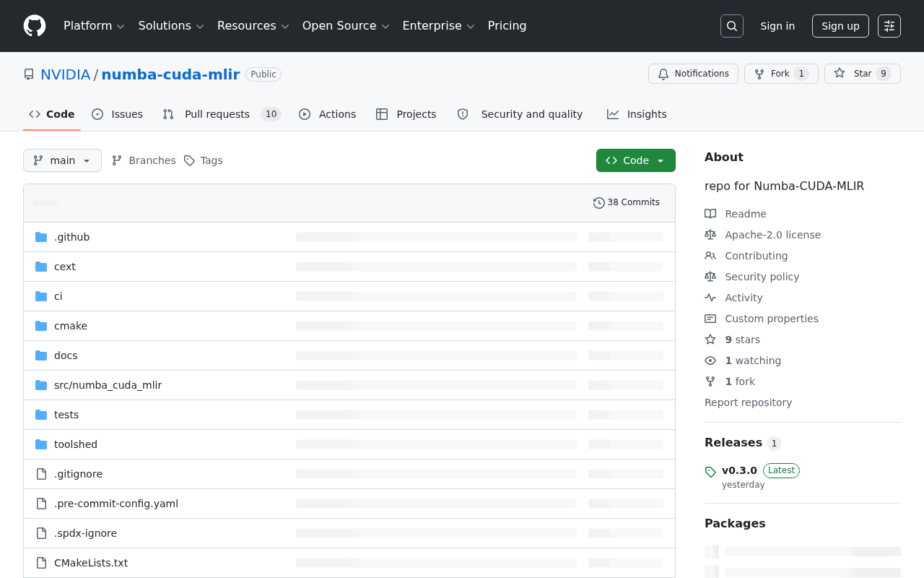Click the Sign in link
This screenshot has height=578, width=924.
tap(777, 26)
